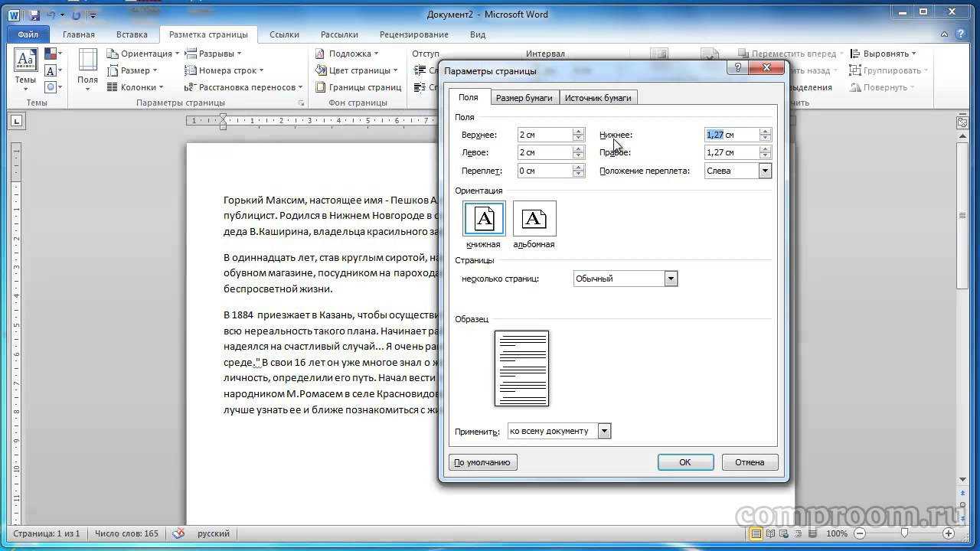The width and height of the screenshot is (980, 551).
Task: Open Цвет страницы page color menu
Action: tap(356, 70)
